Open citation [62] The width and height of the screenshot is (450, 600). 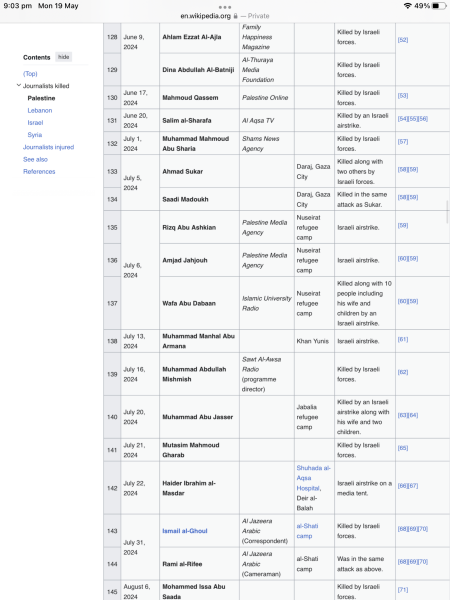[x=403, y=372]
